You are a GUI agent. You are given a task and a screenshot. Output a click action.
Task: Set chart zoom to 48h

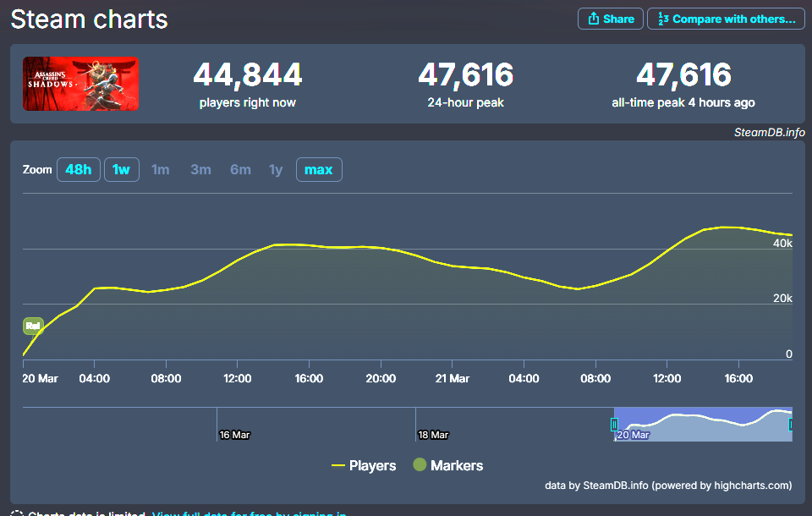click(78, 169)
